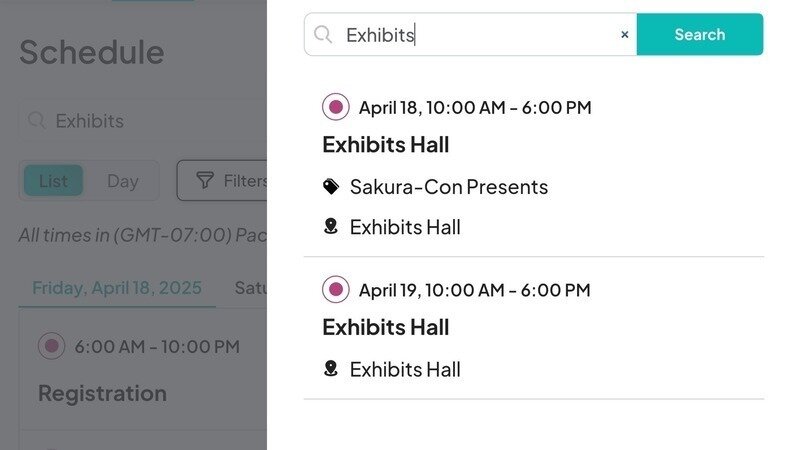This screenshot has height=450, width=800.
Task: Switch to the Day view toggle
Action: 123,181
